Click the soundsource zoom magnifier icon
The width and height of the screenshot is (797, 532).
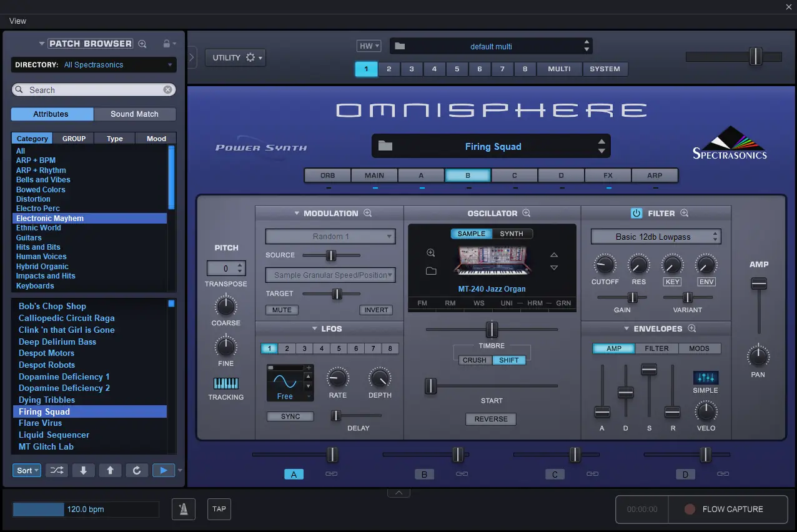(431, 253)
